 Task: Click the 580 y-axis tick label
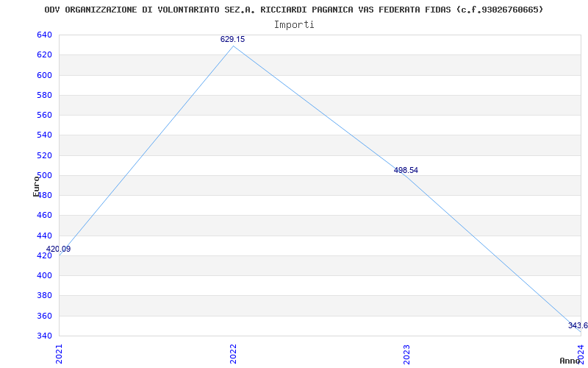click(x=44, y=95)
